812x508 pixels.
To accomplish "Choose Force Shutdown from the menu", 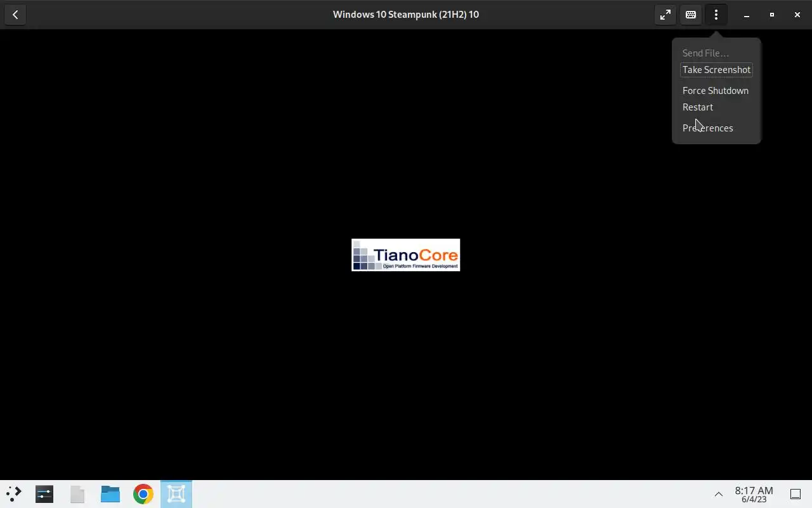I will coord(716,91).
